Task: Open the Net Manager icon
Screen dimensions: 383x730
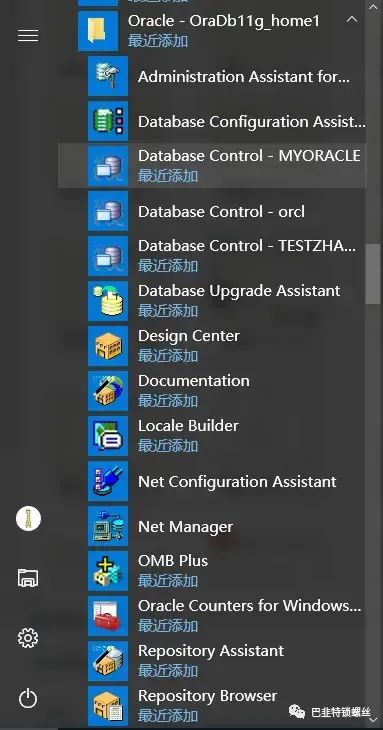Action: click(x=108, y=526)
